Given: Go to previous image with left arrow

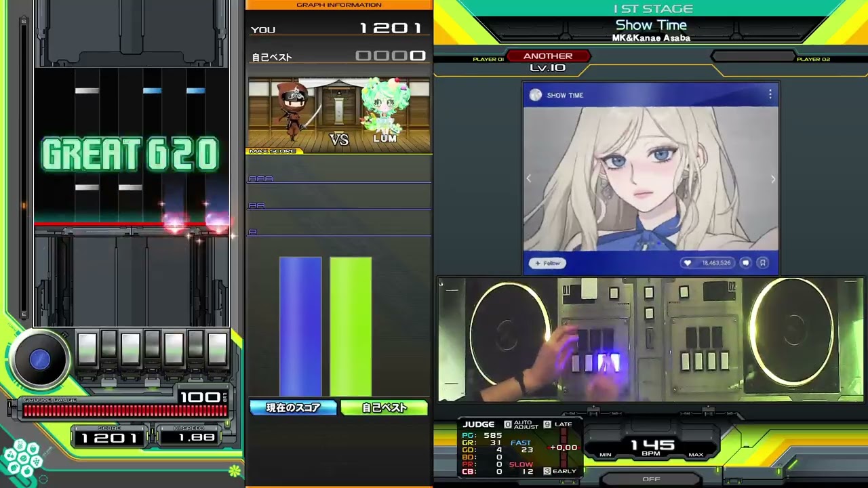Looking at the screenshot, I should coord(529,179).
